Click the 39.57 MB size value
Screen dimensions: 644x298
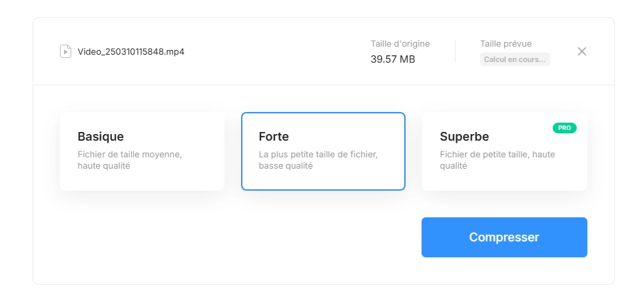click(x=393, y=59)
